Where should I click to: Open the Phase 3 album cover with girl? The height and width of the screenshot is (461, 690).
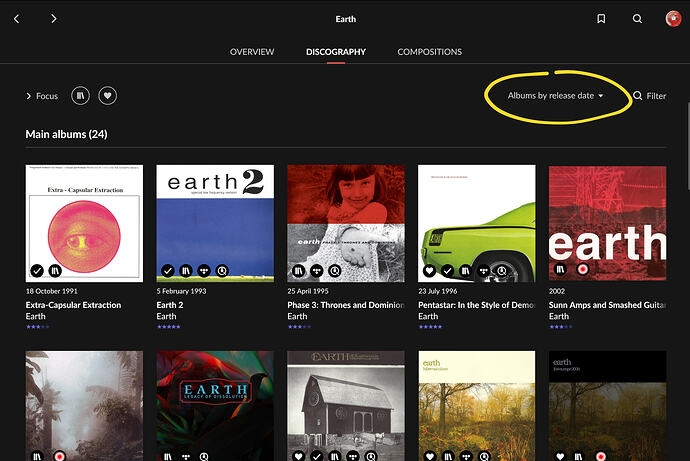click(x=346, y=223)
